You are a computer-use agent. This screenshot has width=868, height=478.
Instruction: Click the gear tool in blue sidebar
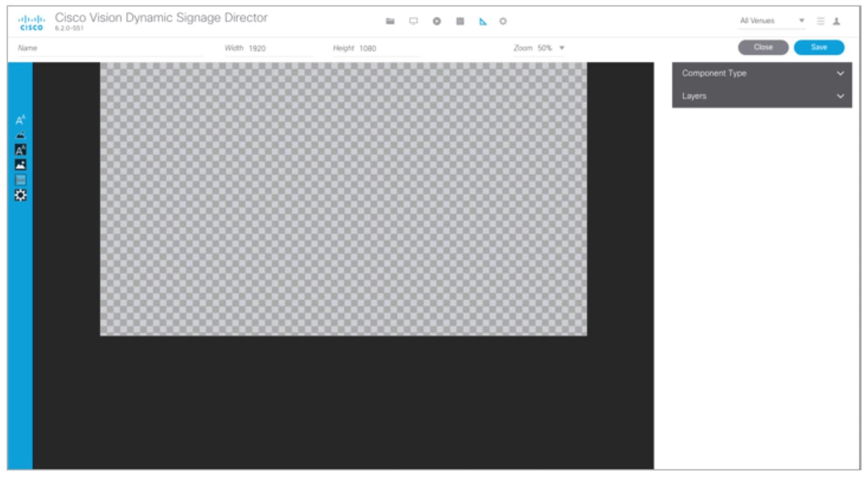[20, 195]
